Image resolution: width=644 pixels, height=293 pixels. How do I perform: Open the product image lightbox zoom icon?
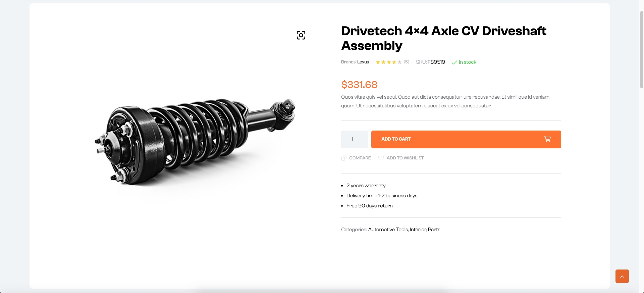tap(301, 35)
